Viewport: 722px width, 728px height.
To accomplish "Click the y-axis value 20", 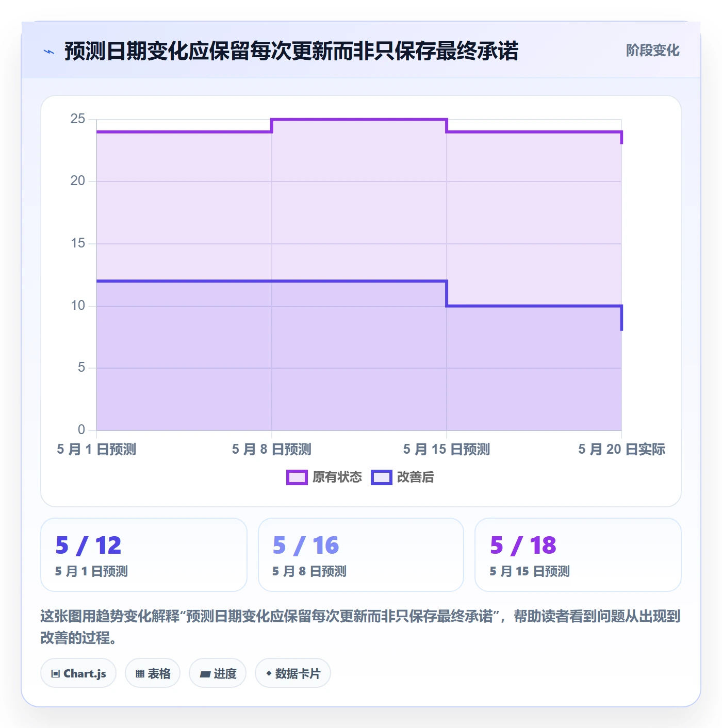I will (78, 181).
